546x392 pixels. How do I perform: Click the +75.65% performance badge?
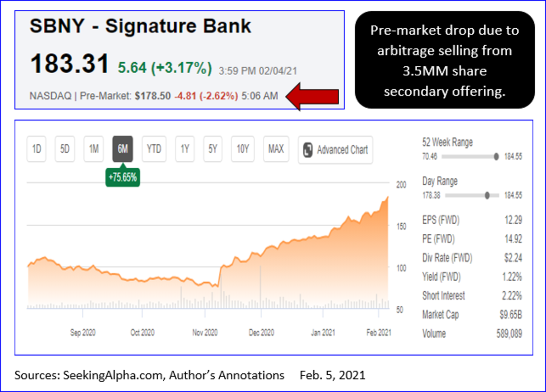(x=122, y=177)
